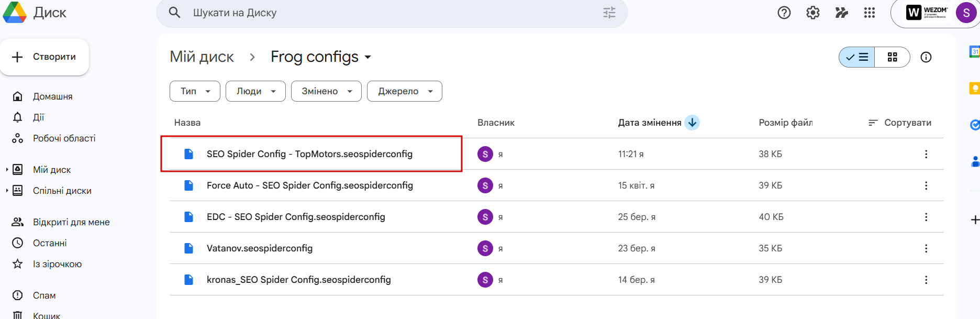Switch to list layout view
The width and height of the screenshot is (980, 319).
[x=857, y=57]
